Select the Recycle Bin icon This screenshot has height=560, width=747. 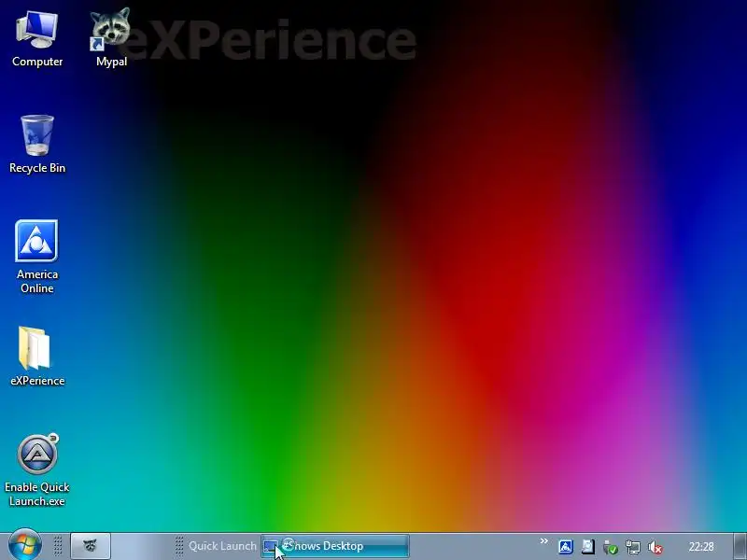pyautogui.click(x=37, y=145)
